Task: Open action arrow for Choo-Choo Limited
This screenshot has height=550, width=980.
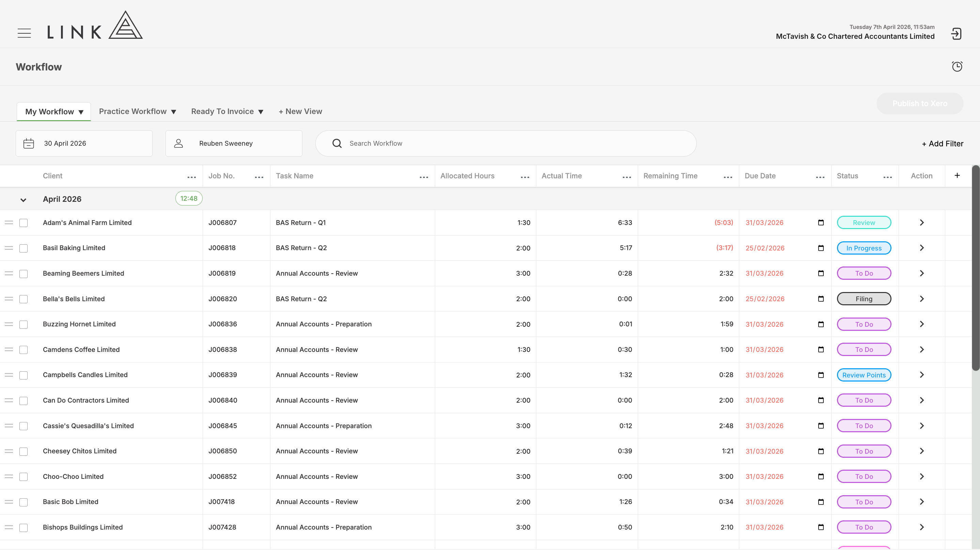Action: 921,476
